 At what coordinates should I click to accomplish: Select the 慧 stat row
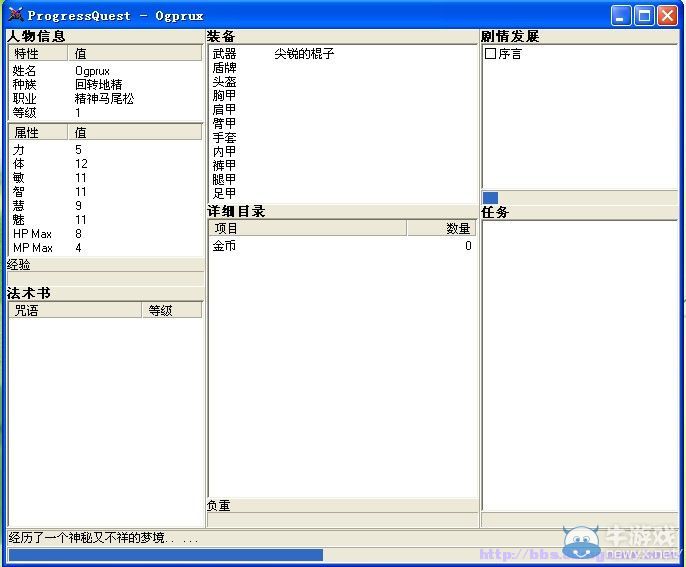[105, 206]
